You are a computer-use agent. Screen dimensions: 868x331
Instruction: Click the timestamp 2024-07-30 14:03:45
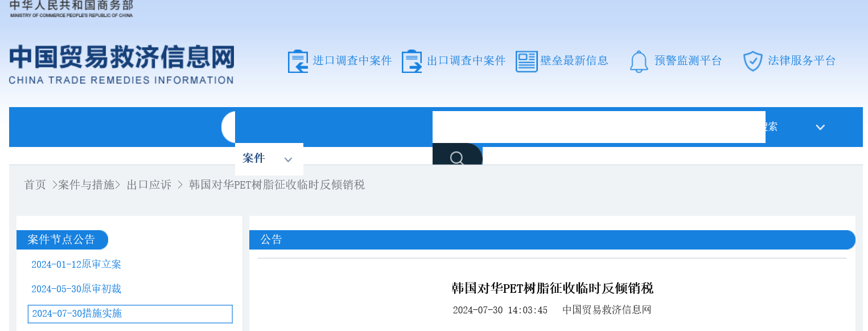[x=500, y=310]
